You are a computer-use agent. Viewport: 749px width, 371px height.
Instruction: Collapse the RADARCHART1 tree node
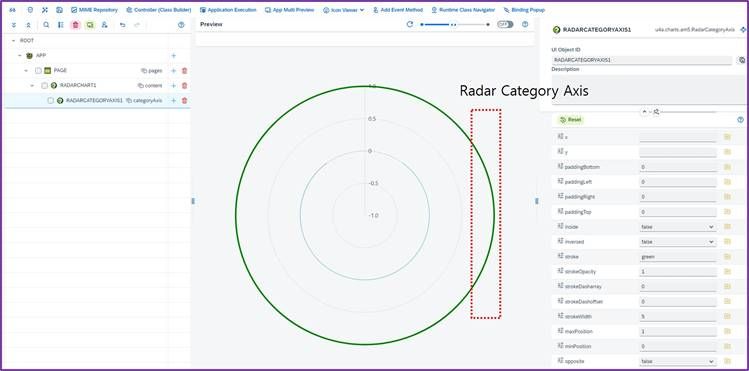pyautogui.click(x=32, y=86)
